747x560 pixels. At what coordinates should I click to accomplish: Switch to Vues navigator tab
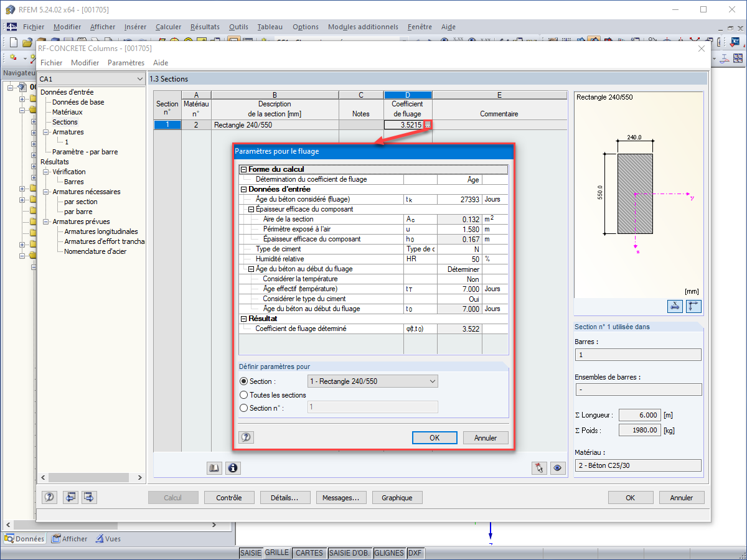[108, 539]
